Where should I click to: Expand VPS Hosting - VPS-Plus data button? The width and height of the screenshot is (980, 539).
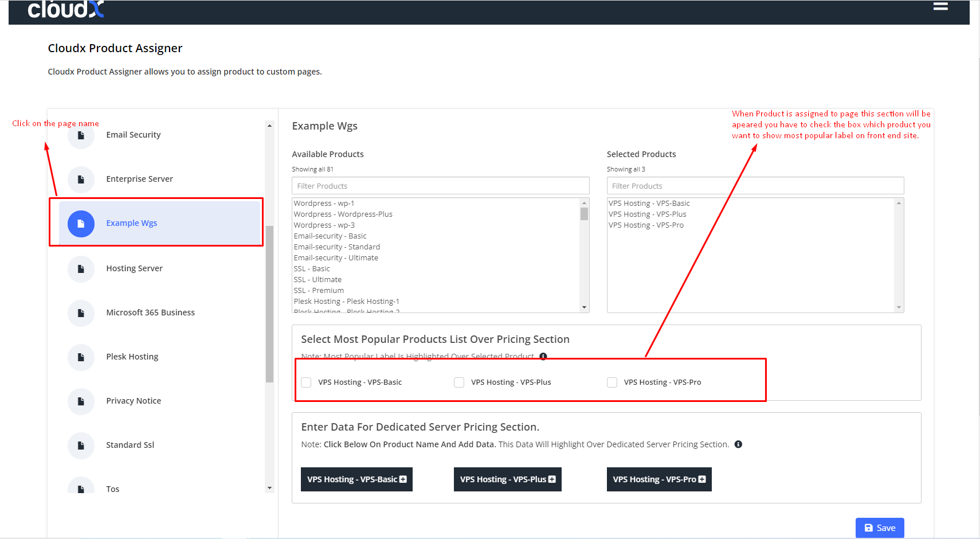point(507,479)
